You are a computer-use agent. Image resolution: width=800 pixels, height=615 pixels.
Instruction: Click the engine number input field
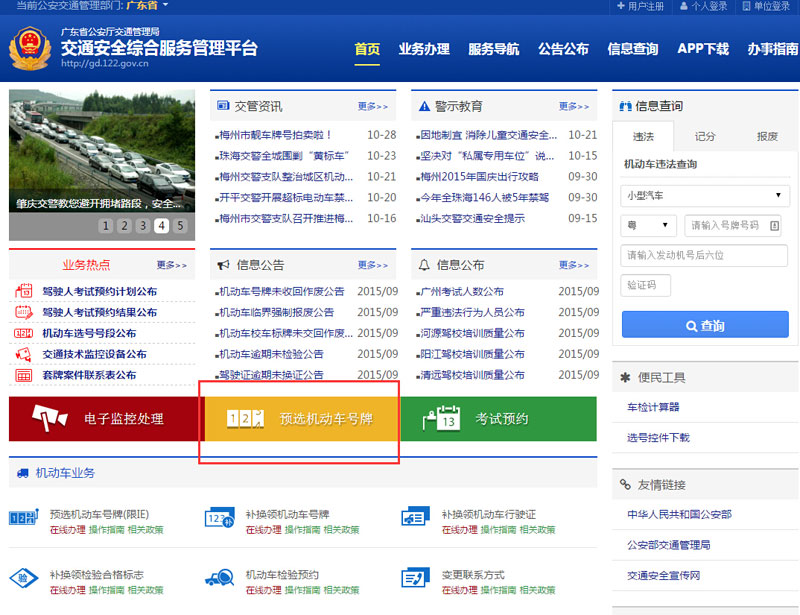point(705,256)
